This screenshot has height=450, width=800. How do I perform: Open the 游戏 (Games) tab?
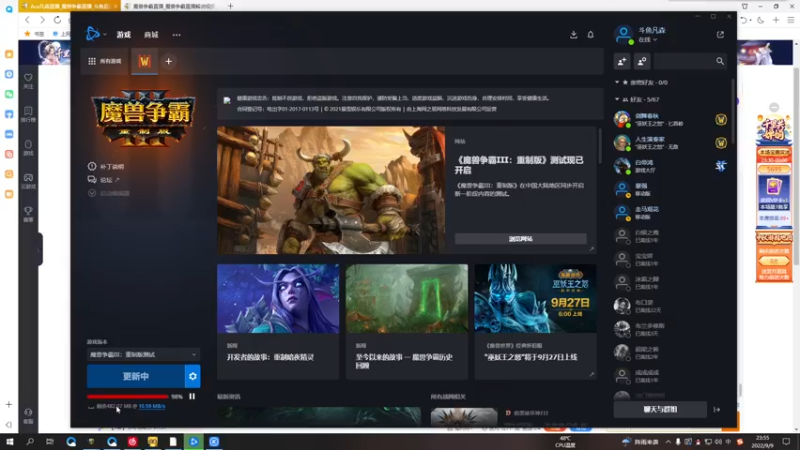[x=123, y=35]
